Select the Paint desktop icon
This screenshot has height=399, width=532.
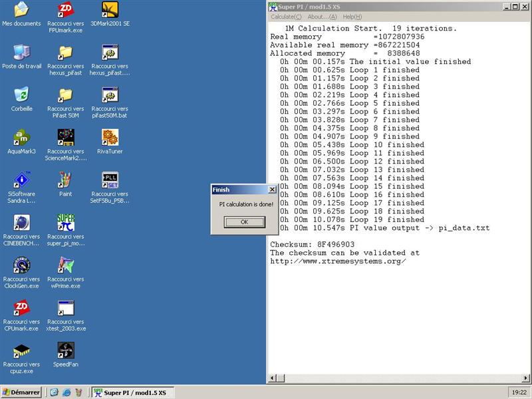(65, 180)
